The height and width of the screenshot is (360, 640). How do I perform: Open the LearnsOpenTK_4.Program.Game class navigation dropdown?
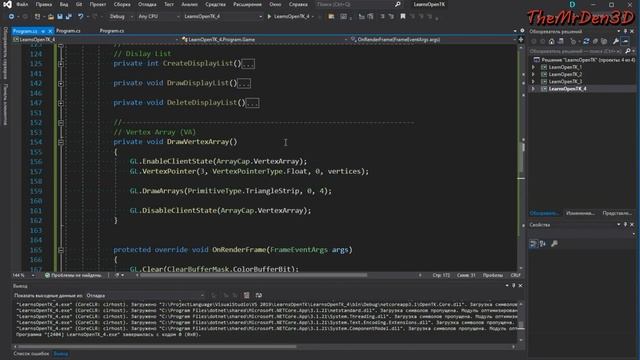pyautogui.click(x=264, y=40)
